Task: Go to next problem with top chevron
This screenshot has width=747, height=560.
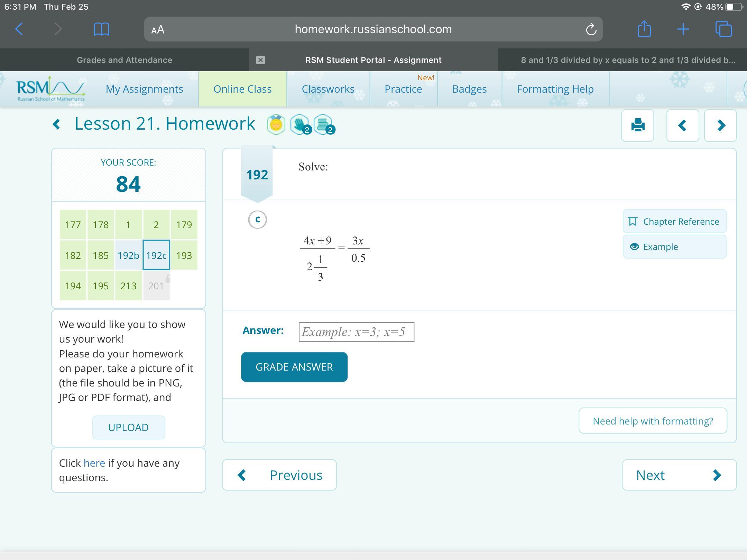Action: point(720,125)
